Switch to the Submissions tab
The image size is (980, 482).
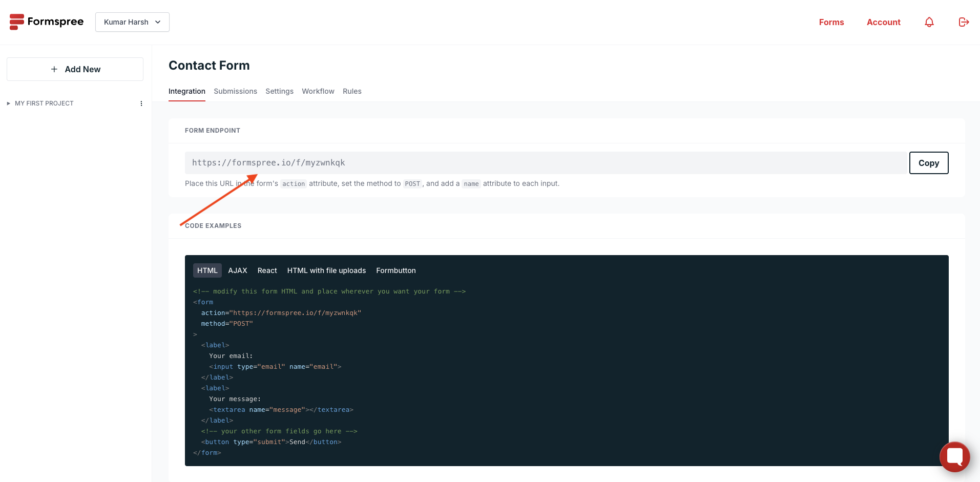click(235, 91)
